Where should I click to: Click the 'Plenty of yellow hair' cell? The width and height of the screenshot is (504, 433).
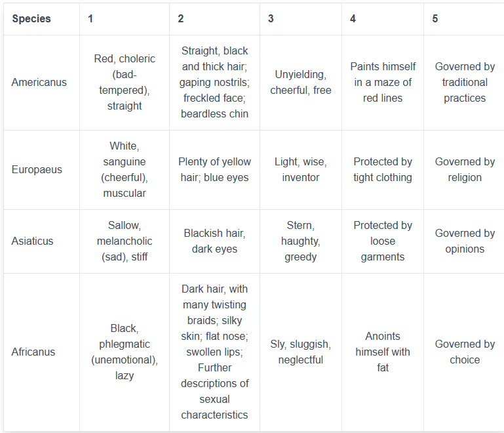click(214, 169)
